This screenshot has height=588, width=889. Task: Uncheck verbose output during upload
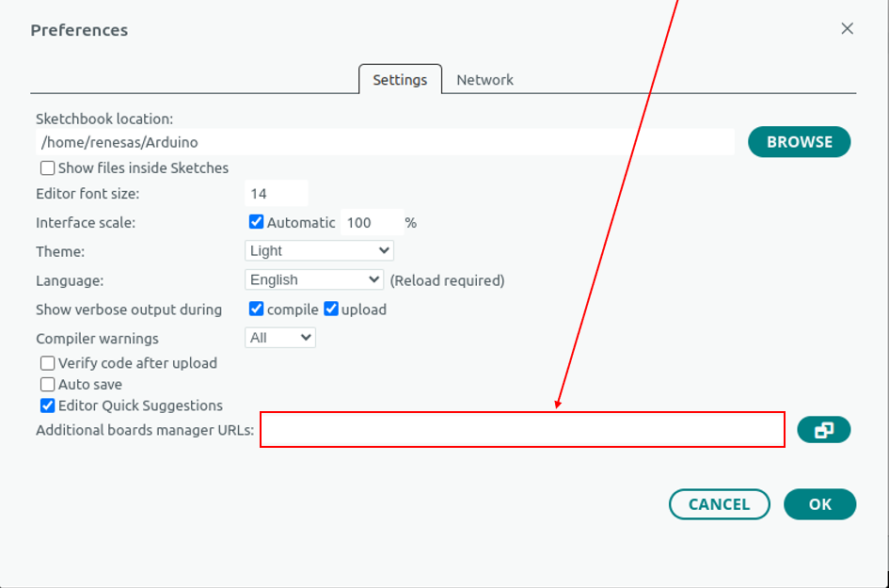(331, 309)
